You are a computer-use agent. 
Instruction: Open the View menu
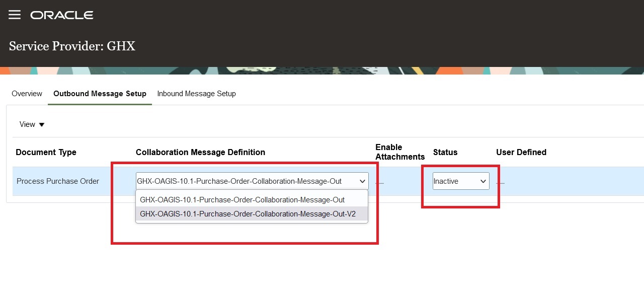[x=32, y=124]
